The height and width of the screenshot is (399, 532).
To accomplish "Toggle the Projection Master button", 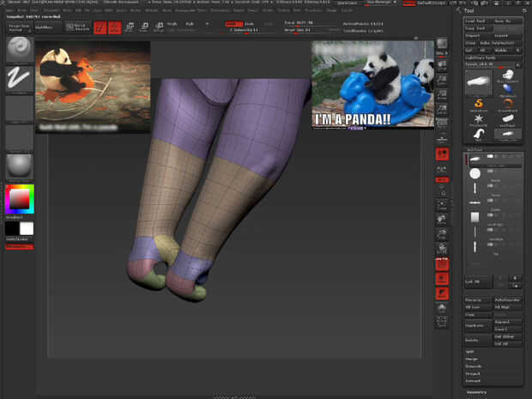I will tap(19, 27).
